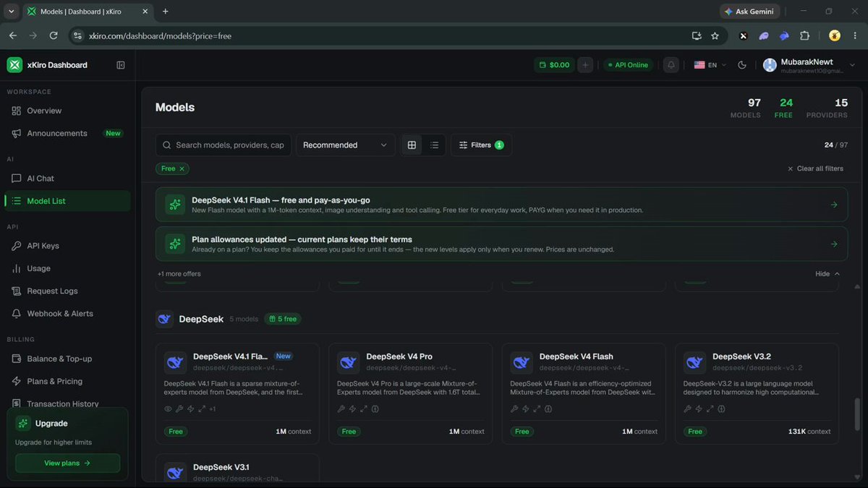This screenshot has height=488, width=868.
Task: Open the EN language selector
Action: pos(710,65)
